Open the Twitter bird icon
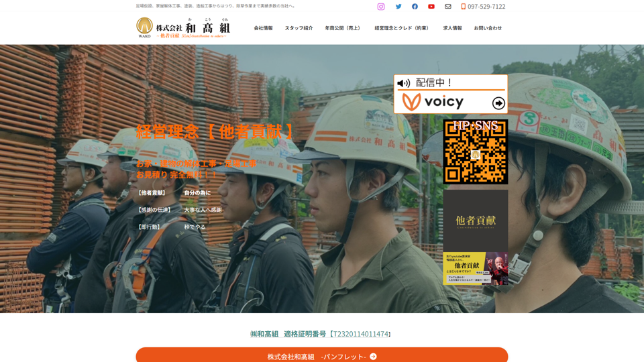 point(398,7)
